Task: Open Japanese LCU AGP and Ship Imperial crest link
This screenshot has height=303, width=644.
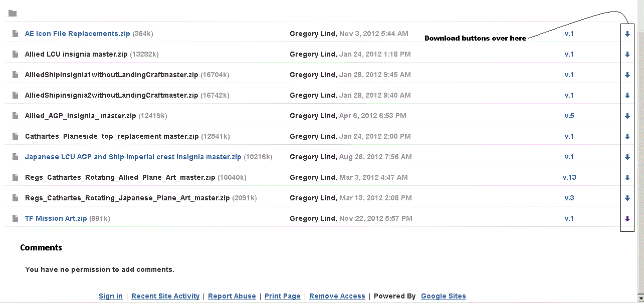Action: [133, 157]
